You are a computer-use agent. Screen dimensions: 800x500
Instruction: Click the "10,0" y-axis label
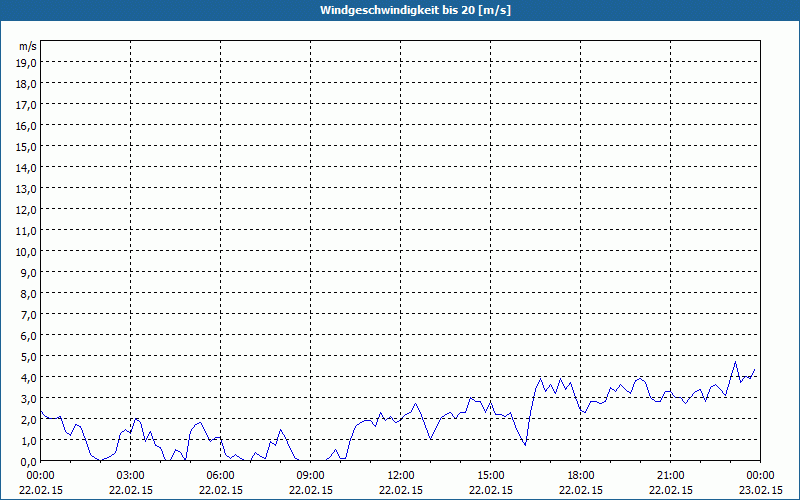[x=27, y=252]
